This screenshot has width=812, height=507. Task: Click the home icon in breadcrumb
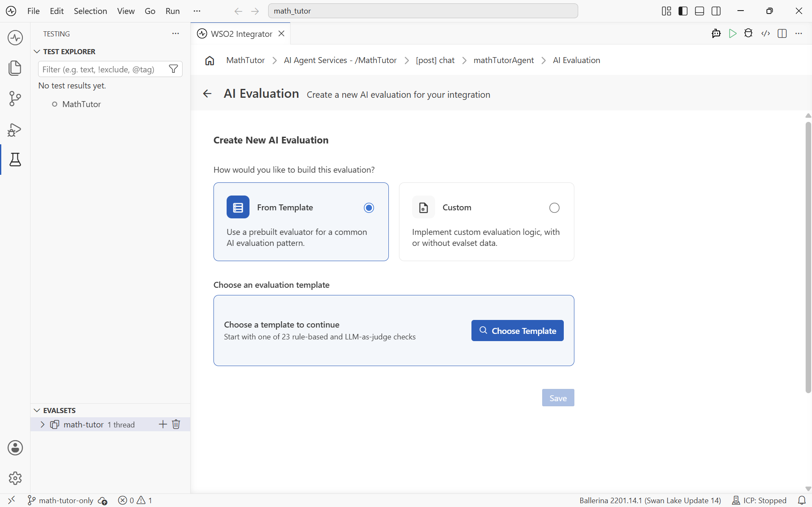pyautogui.click(x=210, y=61)
